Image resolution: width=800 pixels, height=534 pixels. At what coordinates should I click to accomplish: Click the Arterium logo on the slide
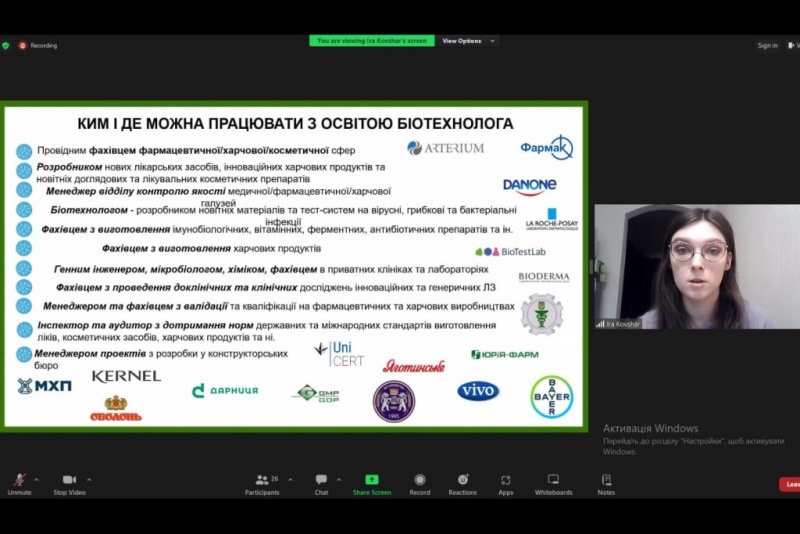tap(445, 148)
